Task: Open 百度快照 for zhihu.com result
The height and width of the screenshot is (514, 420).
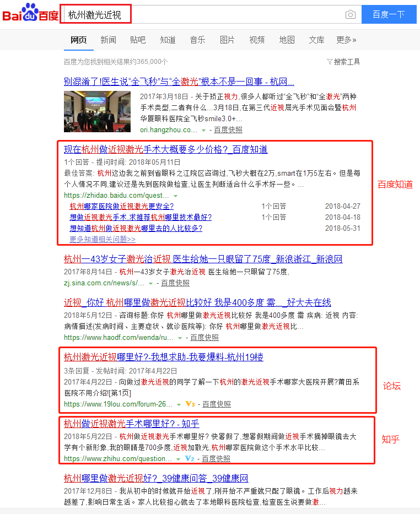Action: [x=216, y=458]
